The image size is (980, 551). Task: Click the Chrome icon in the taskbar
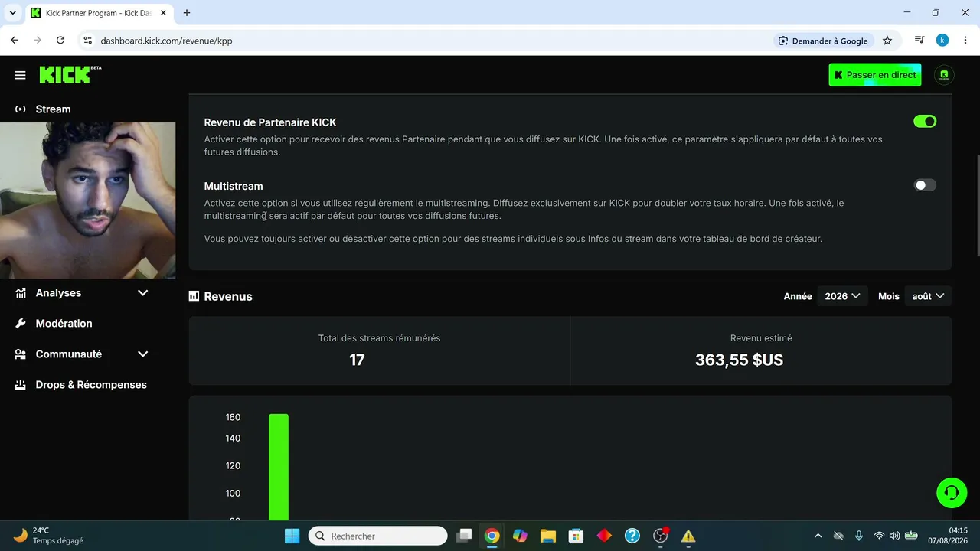(x=492, y=536)
